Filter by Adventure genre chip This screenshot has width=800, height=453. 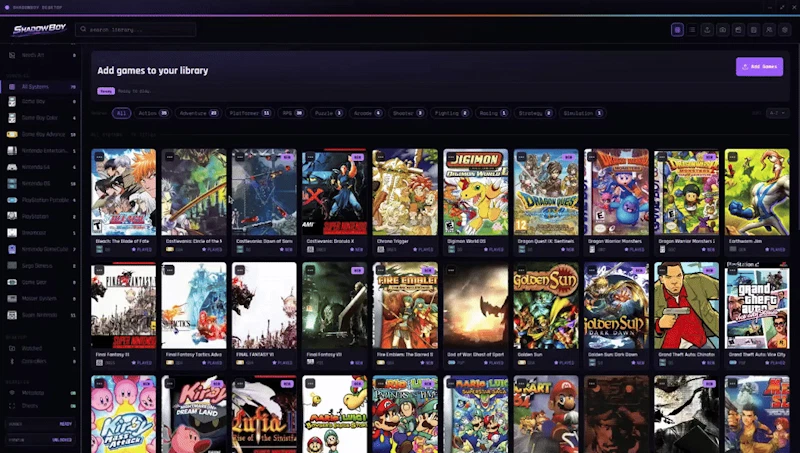pos(198,113)
